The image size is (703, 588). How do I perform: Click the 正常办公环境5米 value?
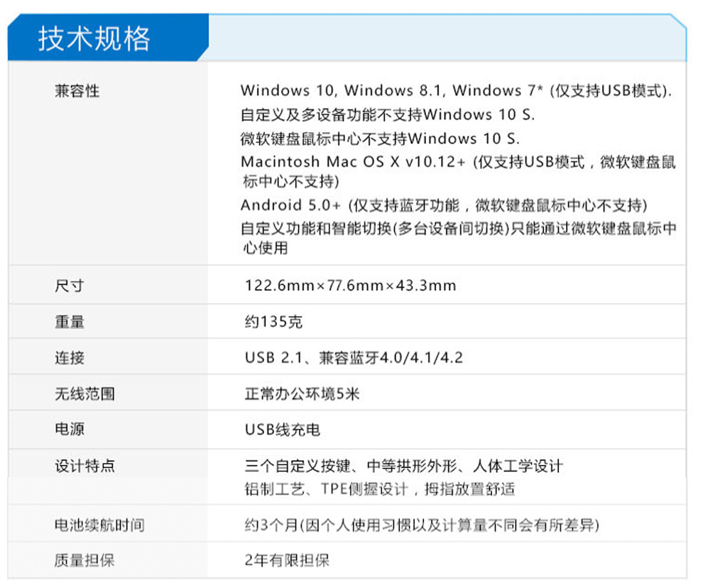[303, 394]
